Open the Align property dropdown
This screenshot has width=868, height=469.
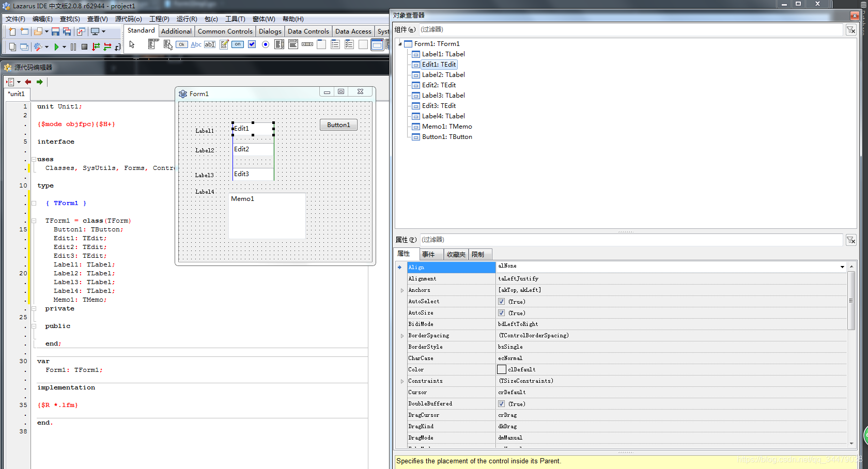(x=842, y=267)
